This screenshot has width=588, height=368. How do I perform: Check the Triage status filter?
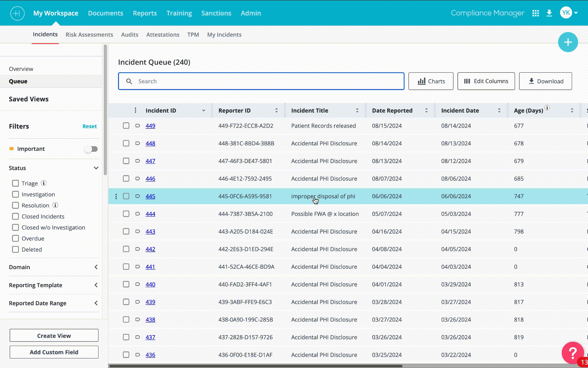pos(15,183)
